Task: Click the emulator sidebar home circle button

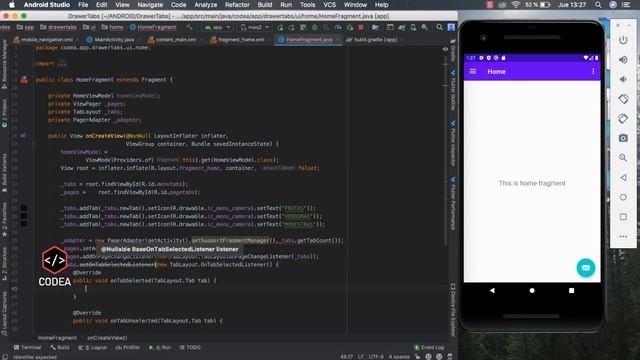Action: point(623,197)
